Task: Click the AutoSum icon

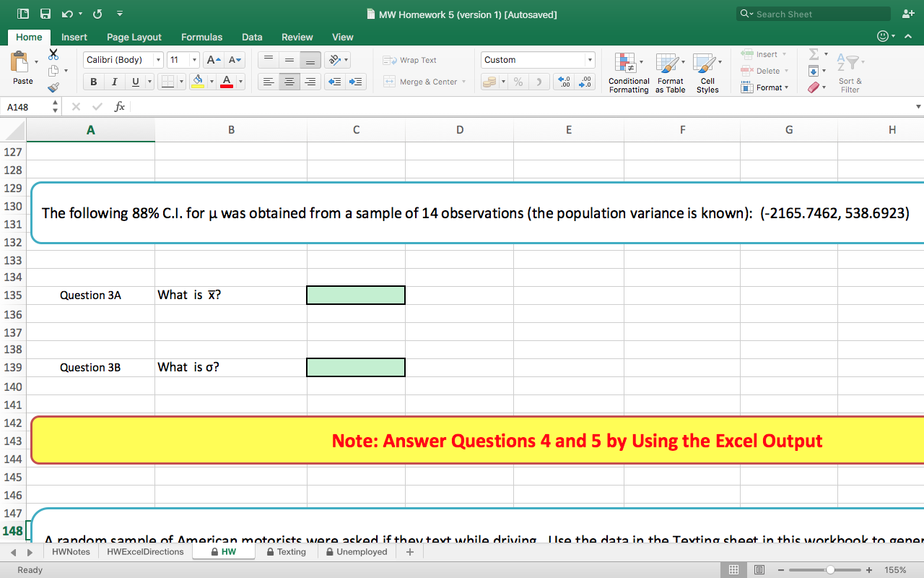Action: pos(814,54)
